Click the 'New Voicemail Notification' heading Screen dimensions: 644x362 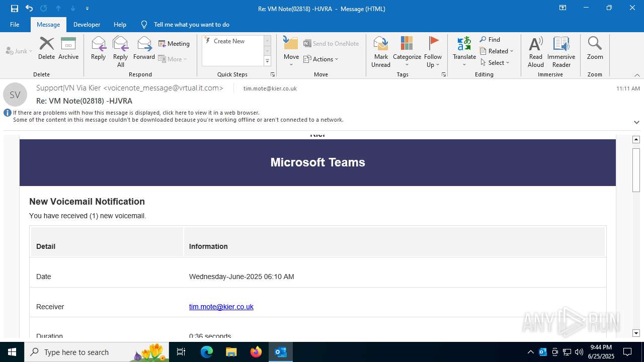[x=87, y=202]
